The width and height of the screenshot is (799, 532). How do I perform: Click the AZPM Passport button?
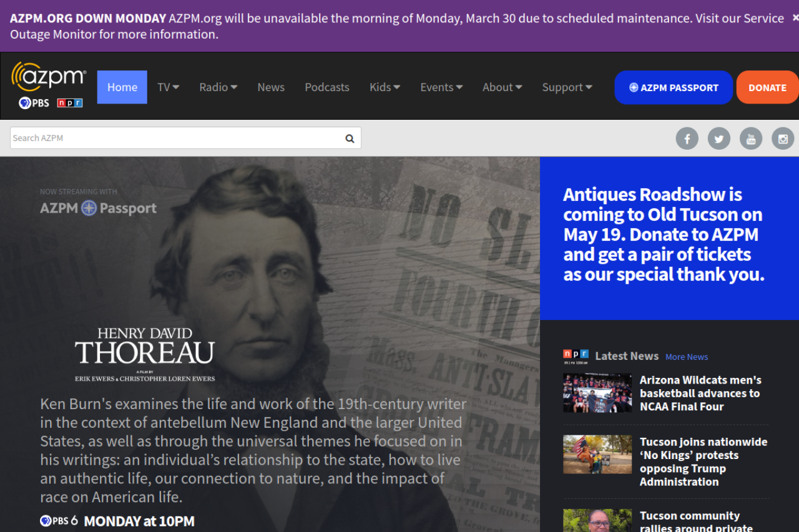coord(673,87)
